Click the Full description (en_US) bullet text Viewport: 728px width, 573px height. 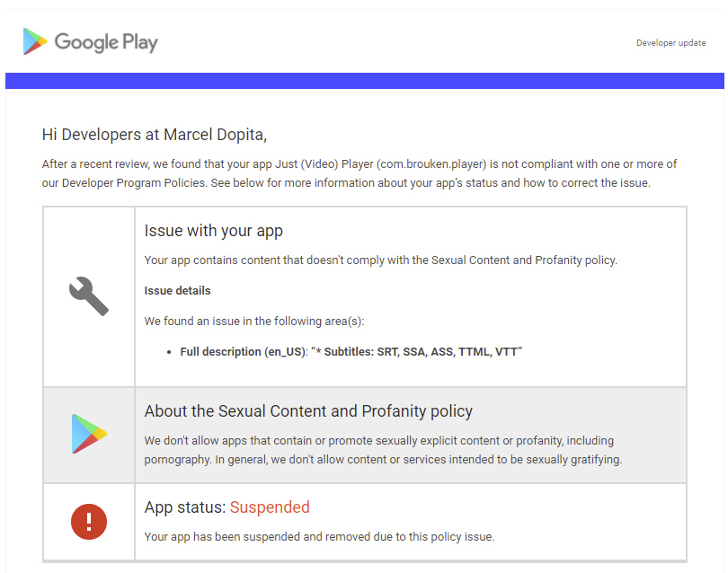(x=244, y=352)
